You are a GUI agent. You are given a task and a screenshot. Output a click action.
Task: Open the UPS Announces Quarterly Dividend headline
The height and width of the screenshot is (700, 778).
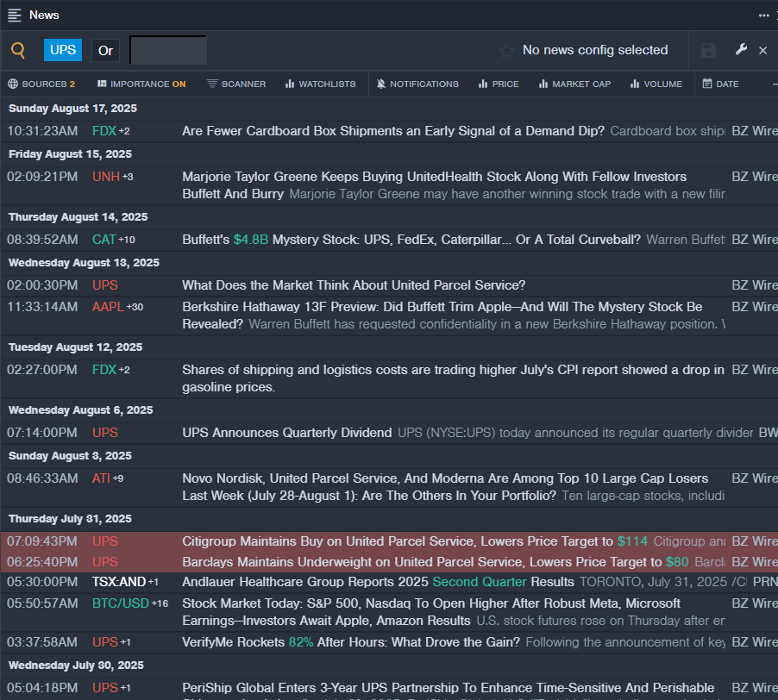286,433
